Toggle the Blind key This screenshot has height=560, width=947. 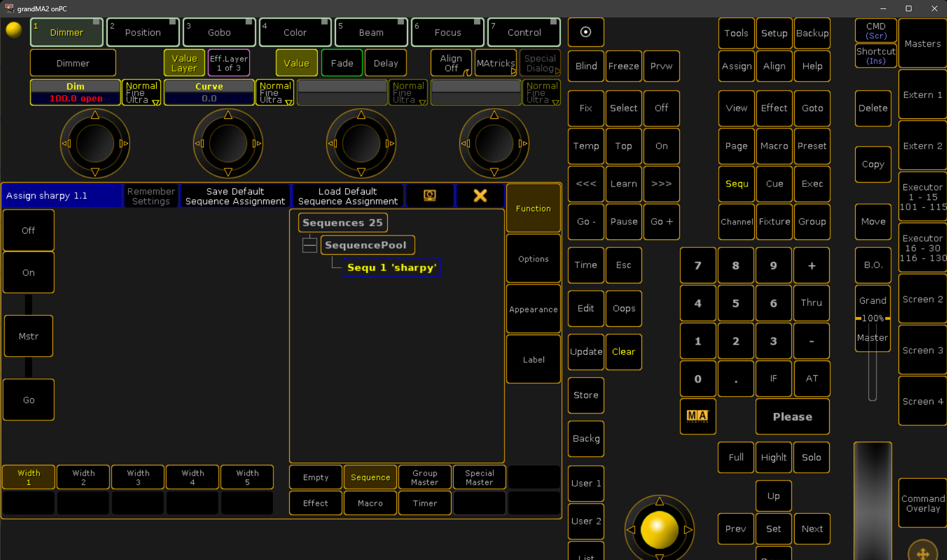(x=586, y=66)
